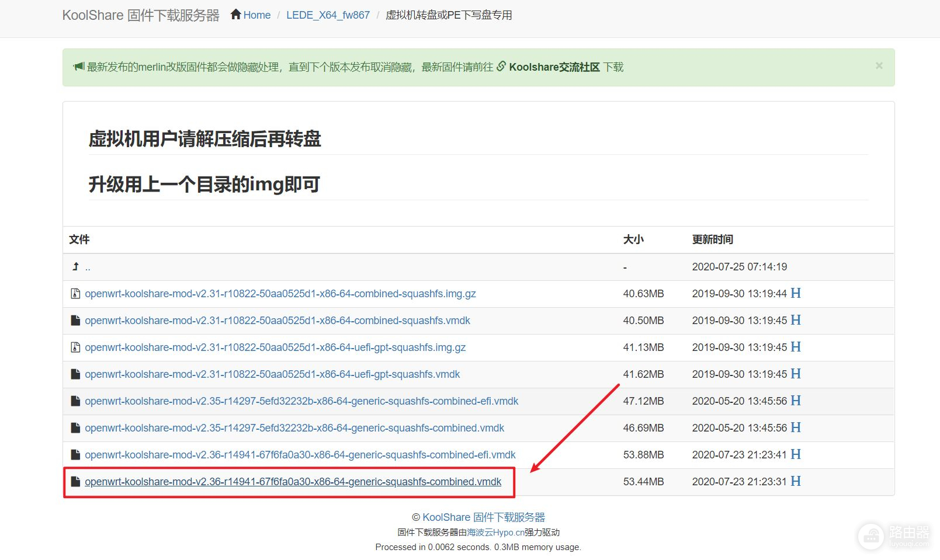
Task: Click hash H icon for v2.36 combined.vmdk
Action: point(795,481)
